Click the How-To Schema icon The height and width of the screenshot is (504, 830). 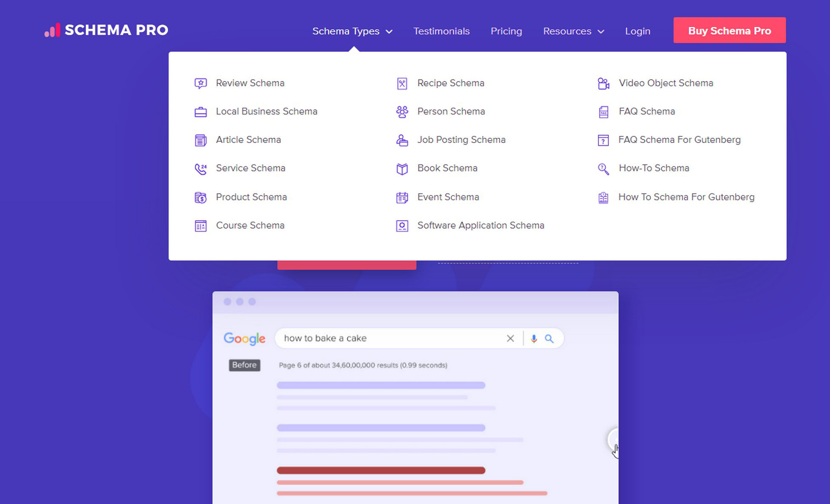coord(604,168)
